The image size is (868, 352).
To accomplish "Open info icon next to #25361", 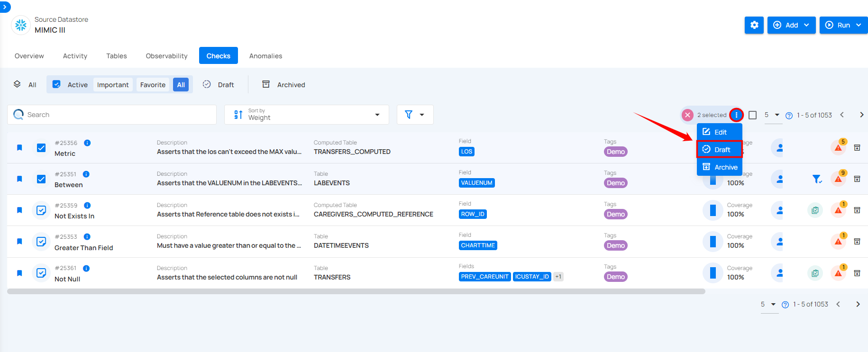I will click(86, 268).
